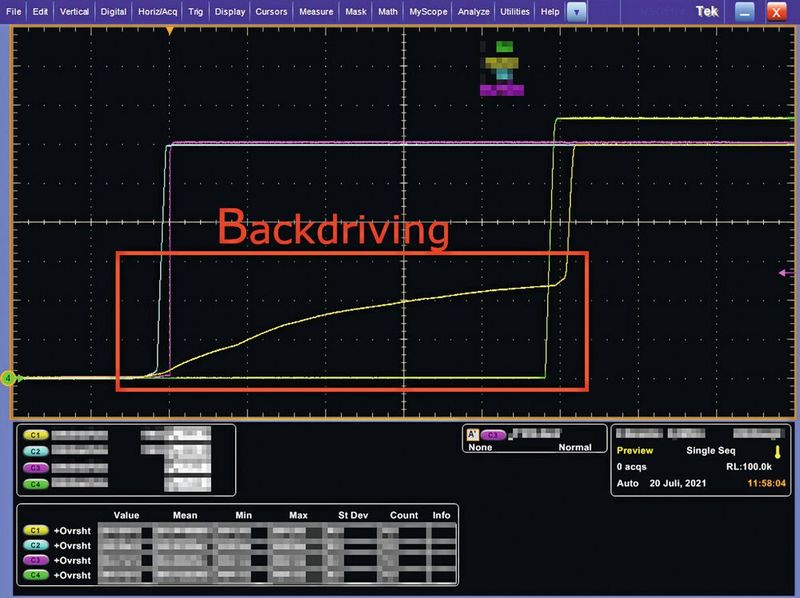Click the St Dev column header
The height and width of the screenshot is (598, 800).
tap(353, 515)
